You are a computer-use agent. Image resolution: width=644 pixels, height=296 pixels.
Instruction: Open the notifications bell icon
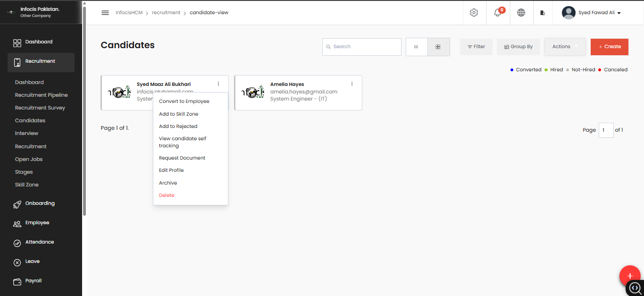pos(497,13)
